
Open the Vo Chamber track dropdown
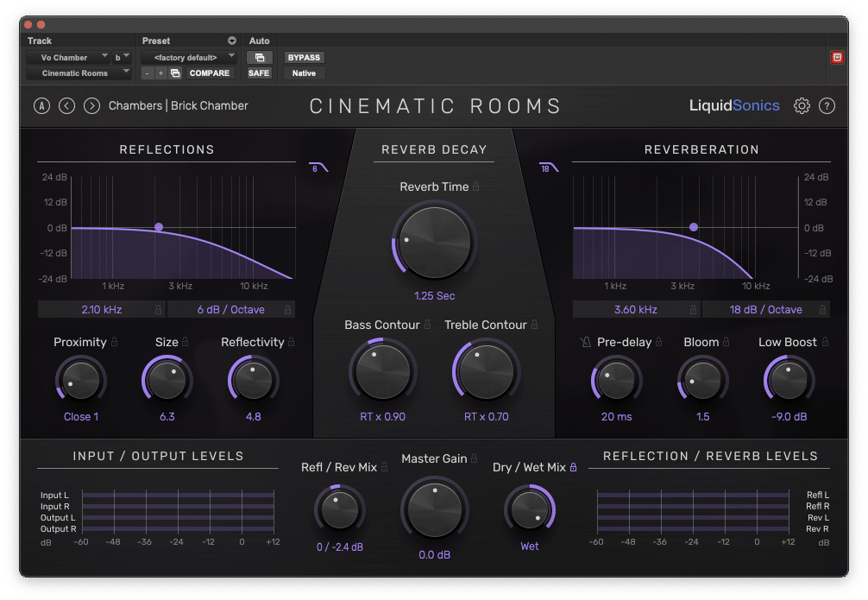[x=67, y=58]
